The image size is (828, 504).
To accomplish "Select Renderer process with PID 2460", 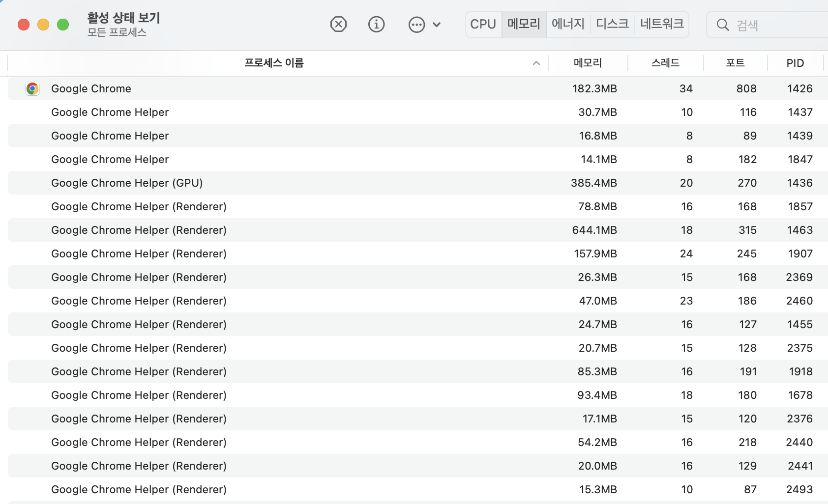I will pyautogui.click(x=418, y=301).
